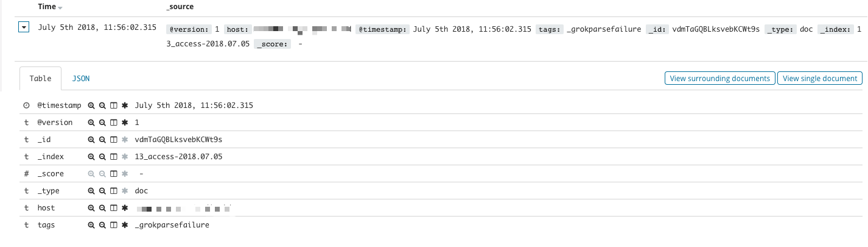Filter for value on _id row
The height and width of the screenshot is (247, 868).
click(x=91, y=140)
